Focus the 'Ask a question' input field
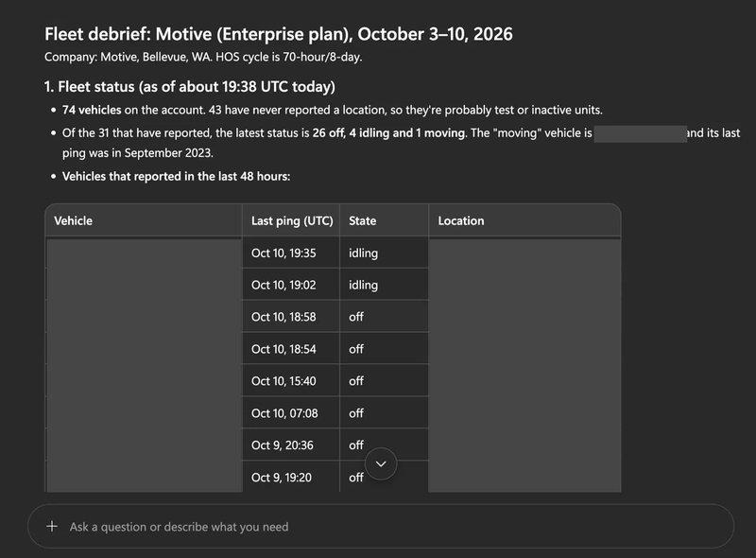 [381, 526]
